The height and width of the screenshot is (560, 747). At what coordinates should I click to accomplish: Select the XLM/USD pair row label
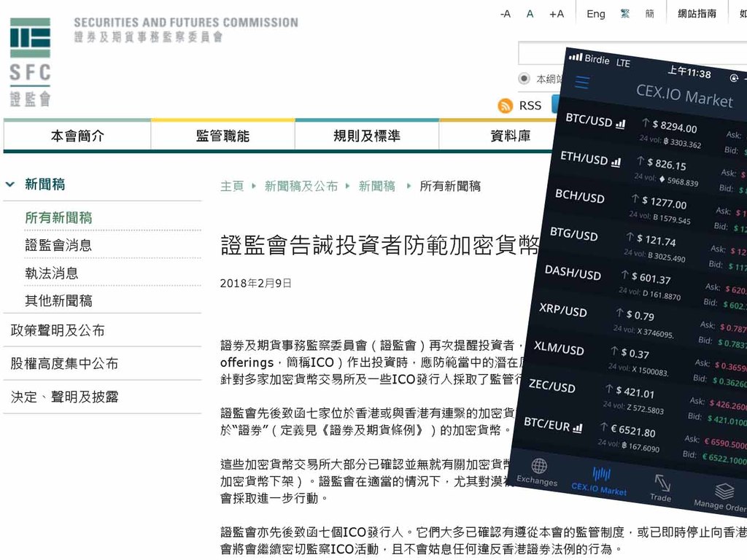click(559, 348)
